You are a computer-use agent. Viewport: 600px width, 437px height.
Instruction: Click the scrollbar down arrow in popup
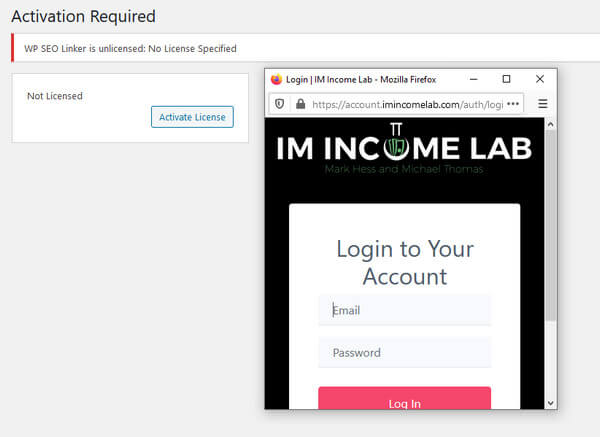551,403
